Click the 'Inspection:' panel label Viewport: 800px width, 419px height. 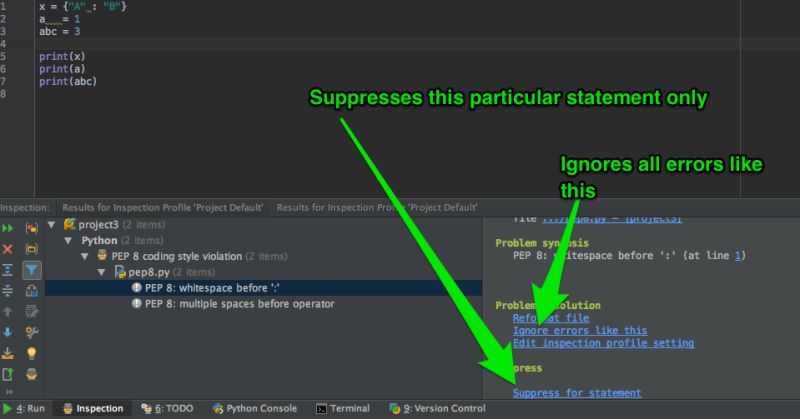tap(25, 208)
